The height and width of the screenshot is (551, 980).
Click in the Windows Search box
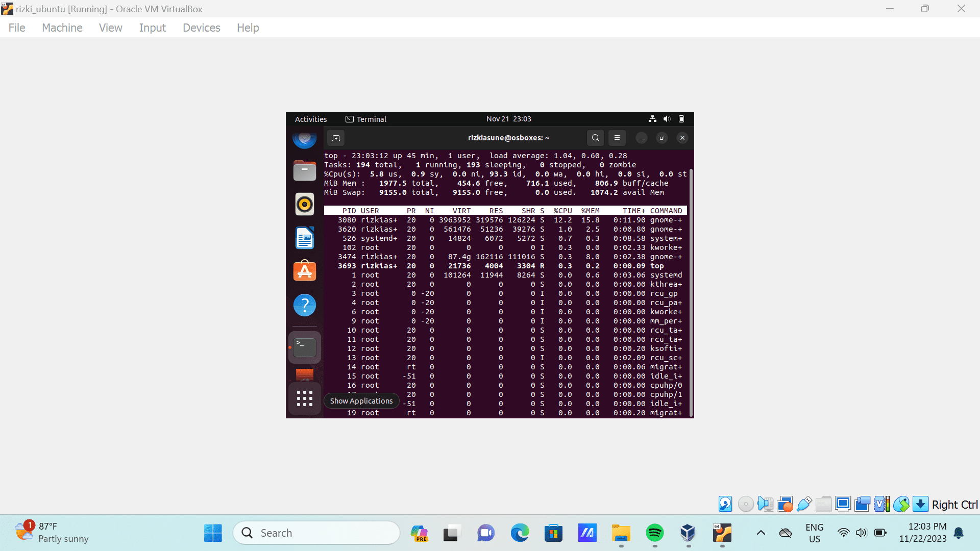point(316,533)
